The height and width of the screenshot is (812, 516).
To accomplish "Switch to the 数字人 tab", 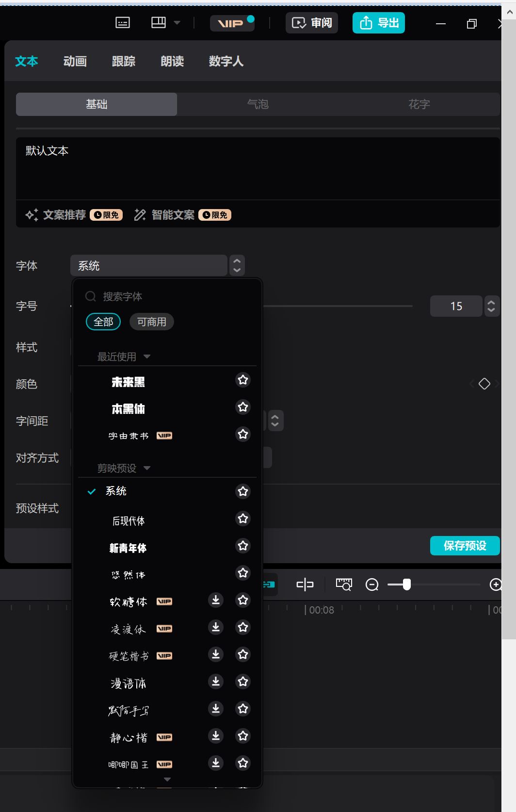I will click(226, 61).
